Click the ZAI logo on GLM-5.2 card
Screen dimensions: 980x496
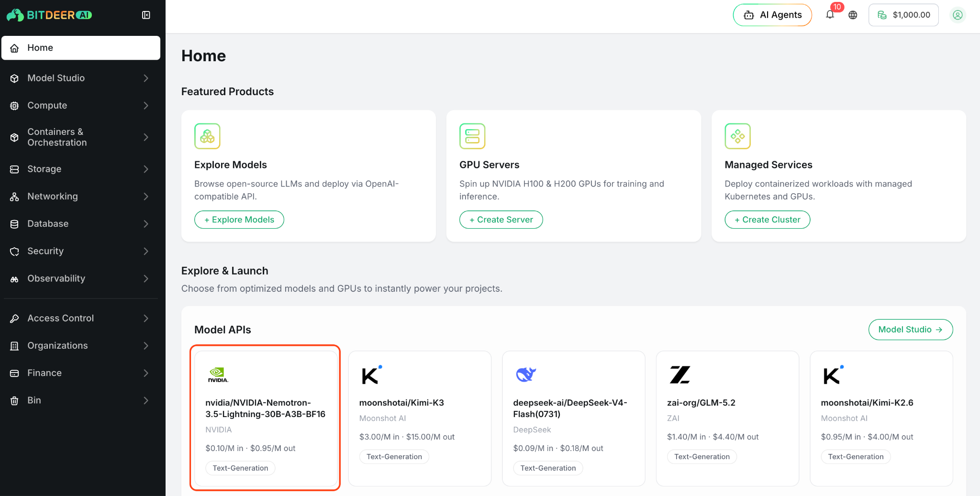pos(679,375)
